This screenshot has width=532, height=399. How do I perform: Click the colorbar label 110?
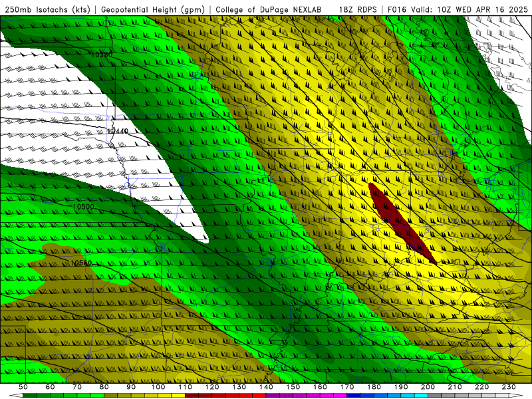pos(186,387)
